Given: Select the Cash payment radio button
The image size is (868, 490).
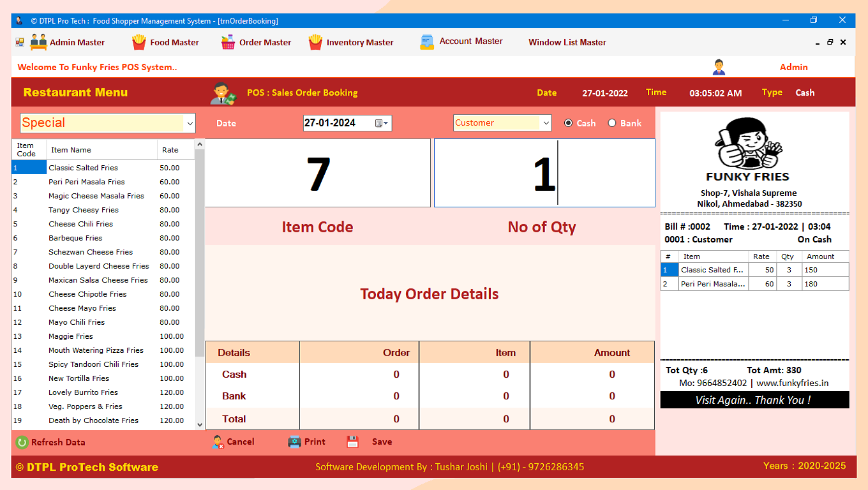Looking at the screenshot, I should (x=568, y=123).
